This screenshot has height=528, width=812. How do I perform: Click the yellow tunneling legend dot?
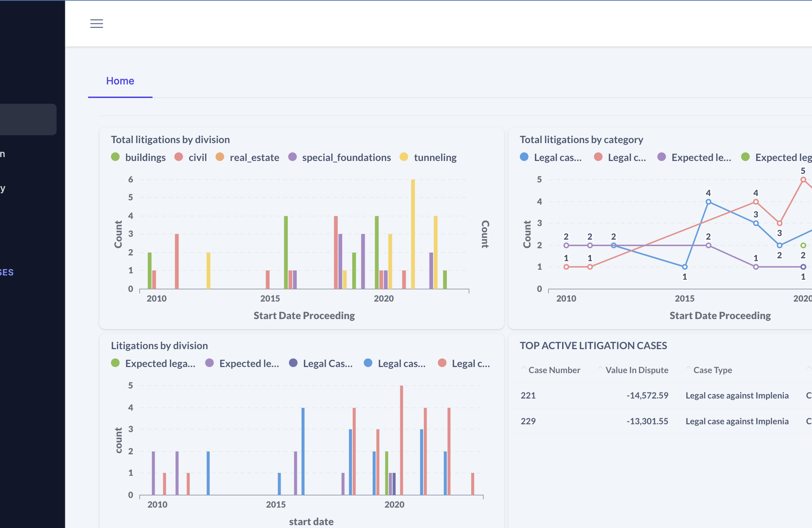point(404,157)
